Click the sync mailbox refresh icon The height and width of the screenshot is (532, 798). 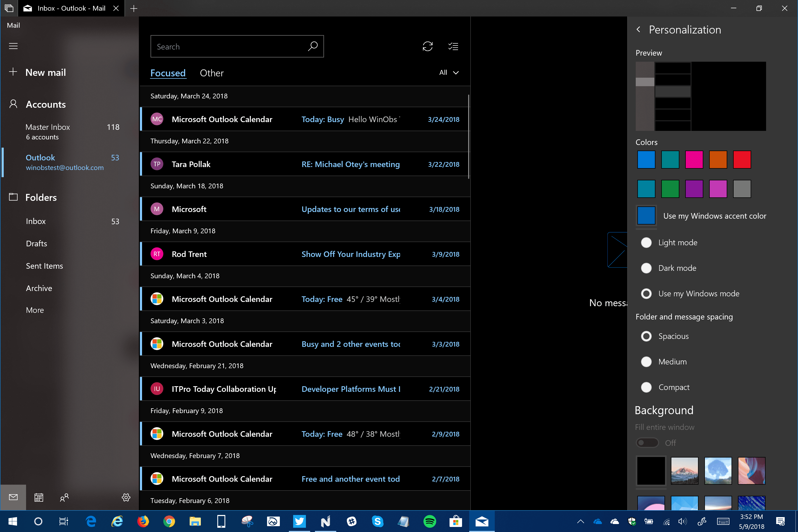point(427,46)
